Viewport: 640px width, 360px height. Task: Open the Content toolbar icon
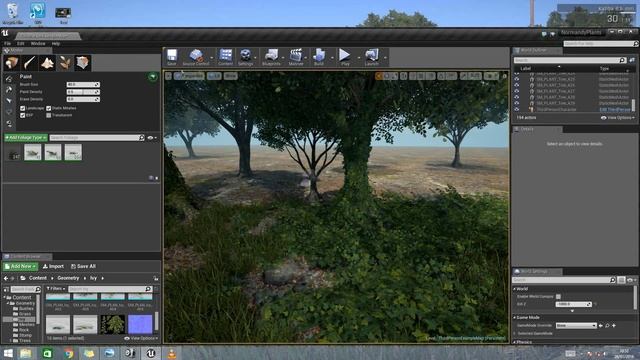[x=225, y=57]
